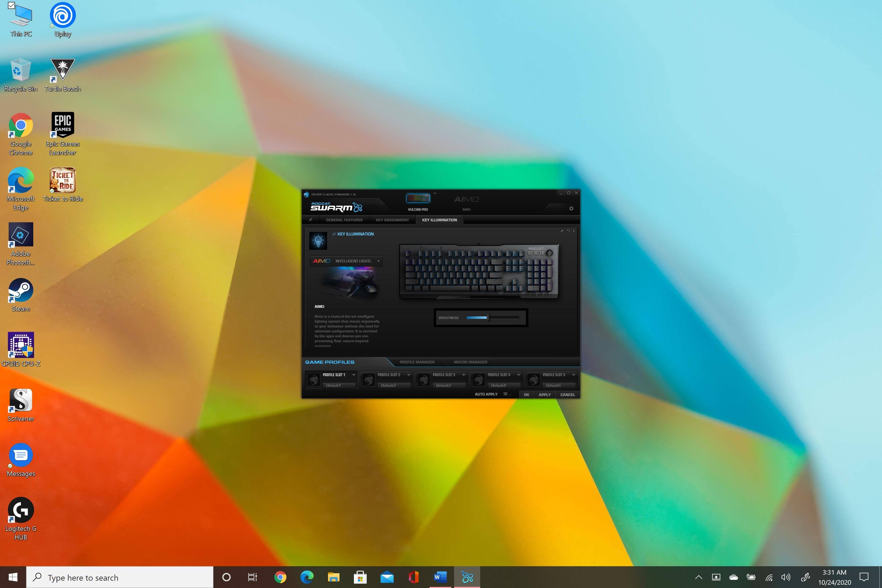Open the info icon on illumination panel

pyautogui.click(x=574, y=231)
